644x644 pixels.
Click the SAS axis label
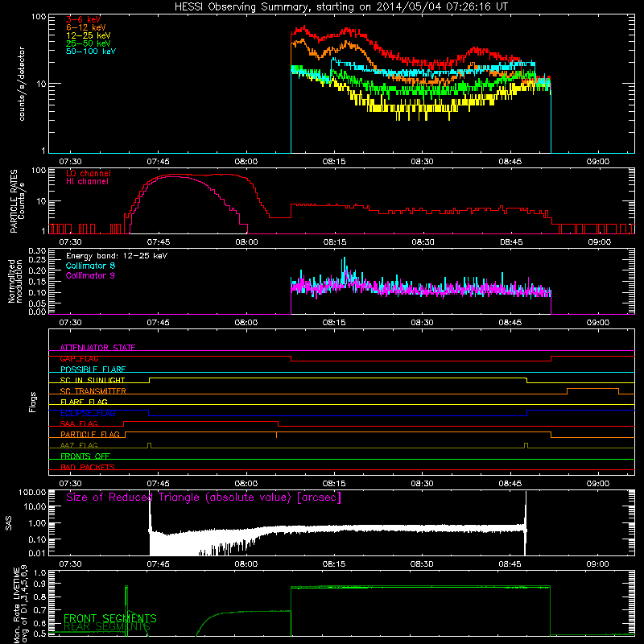[x=9, y=524]
